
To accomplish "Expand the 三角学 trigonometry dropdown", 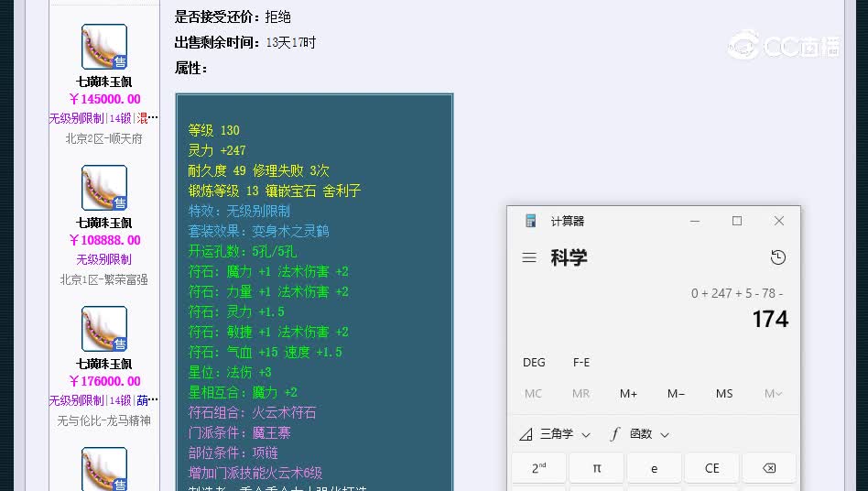I will coord(555,434).
